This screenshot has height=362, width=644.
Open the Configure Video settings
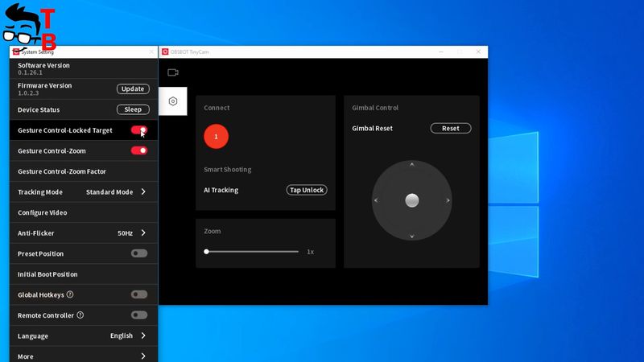(84, 212)
